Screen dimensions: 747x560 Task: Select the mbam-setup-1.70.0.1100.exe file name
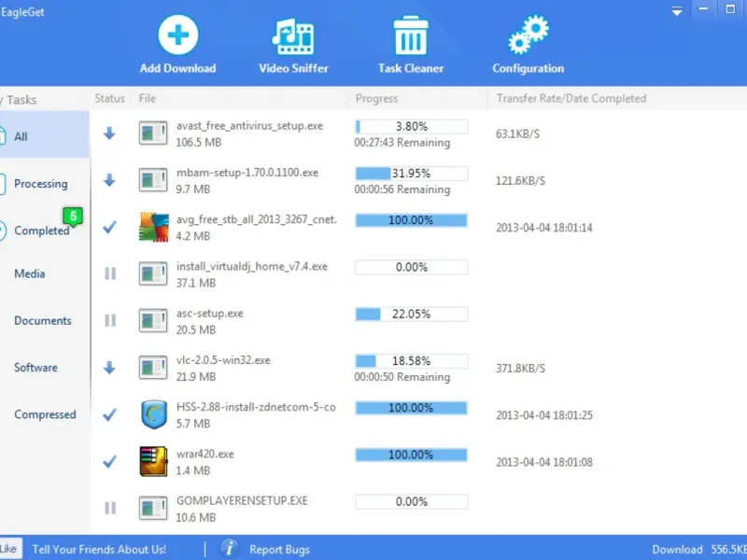tap(247, 173)
